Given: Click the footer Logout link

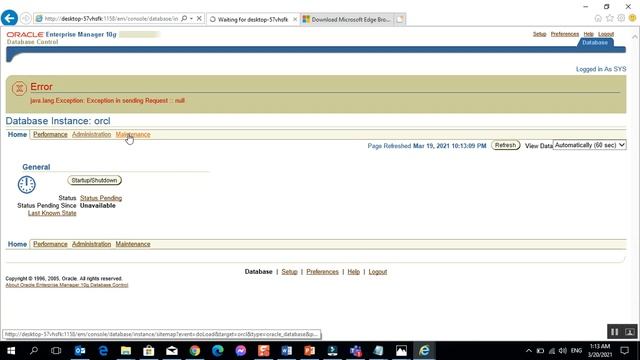Looking at the screenshot, I should coord(378,272).
